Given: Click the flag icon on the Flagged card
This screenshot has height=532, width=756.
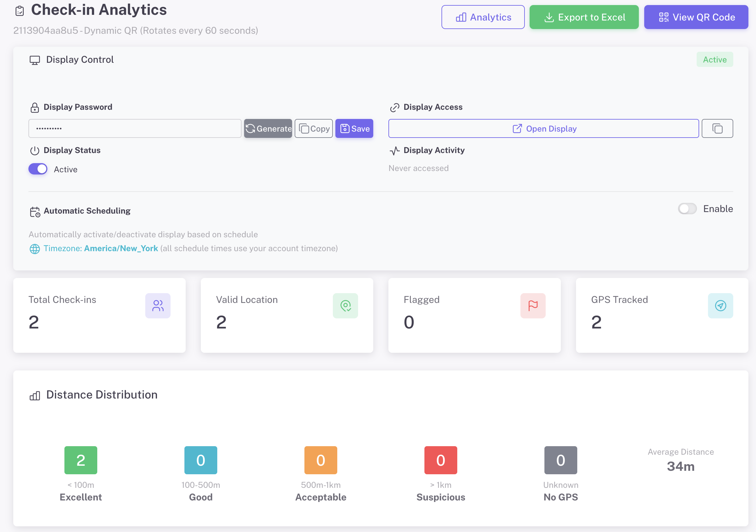Looking at the screenshot, I should click(x=532, y=306).
